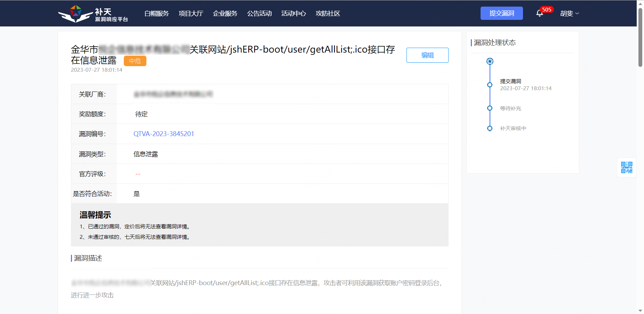Click the 关联厂商 row label
The image size is (644, 314).
pyautogui.click(x=92, y=94)
